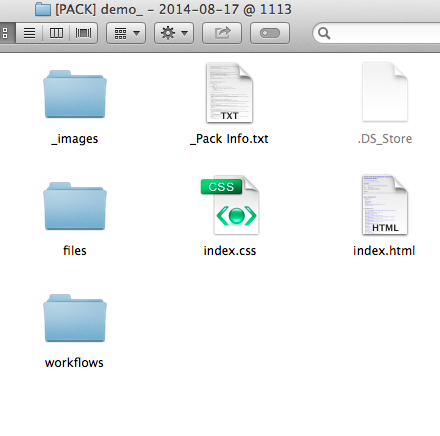Select the files folder icon

point(75,206)
